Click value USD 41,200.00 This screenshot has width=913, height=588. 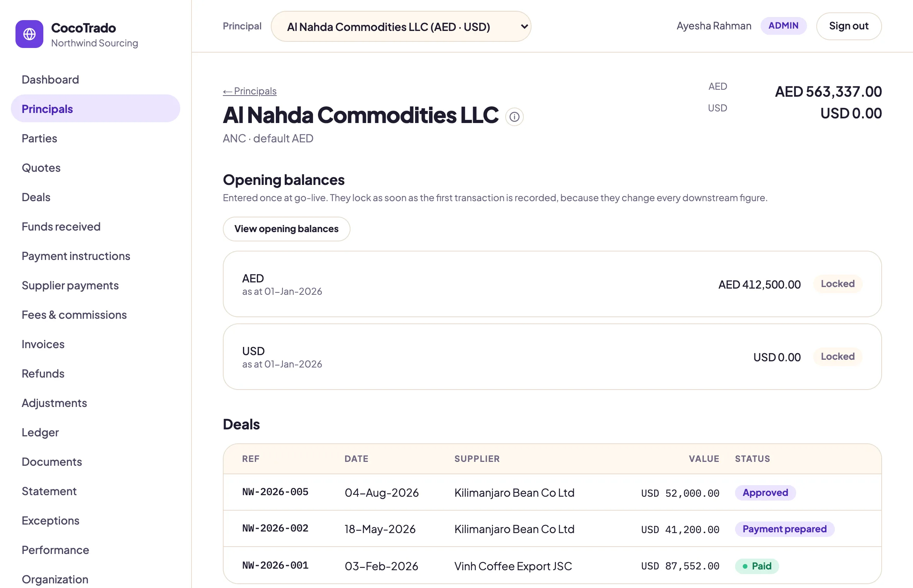click(x=680, y=530)
